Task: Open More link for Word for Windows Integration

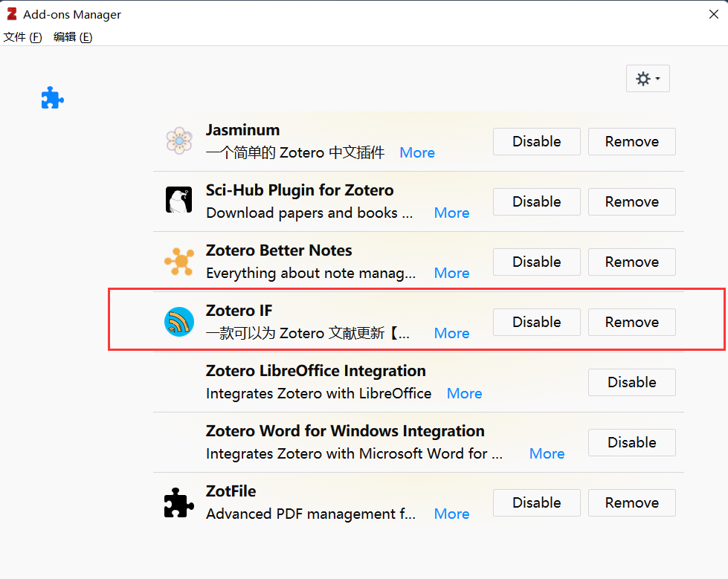Action: [547, 453]
